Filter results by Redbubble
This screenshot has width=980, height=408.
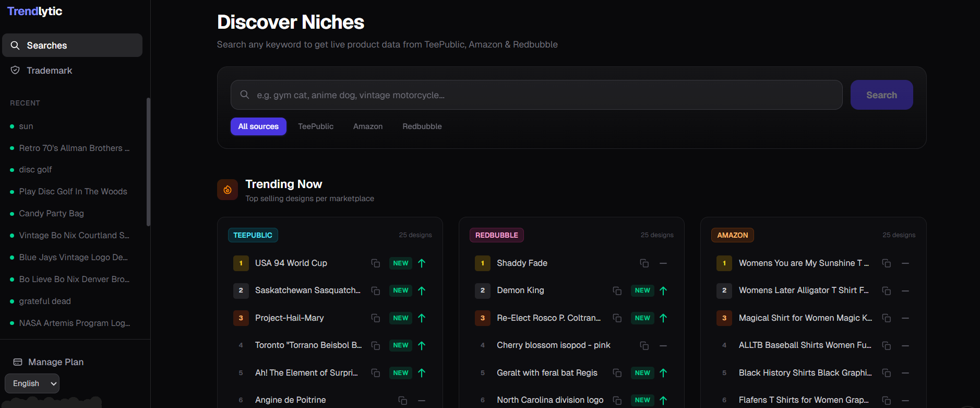click(x=422, y=126)
